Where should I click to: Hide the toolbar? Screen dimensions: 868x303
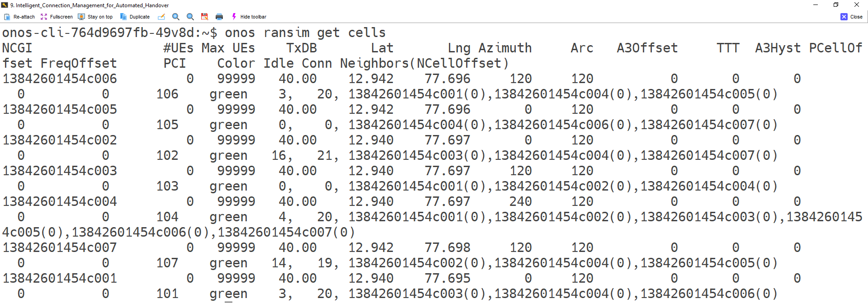[253, 17]
